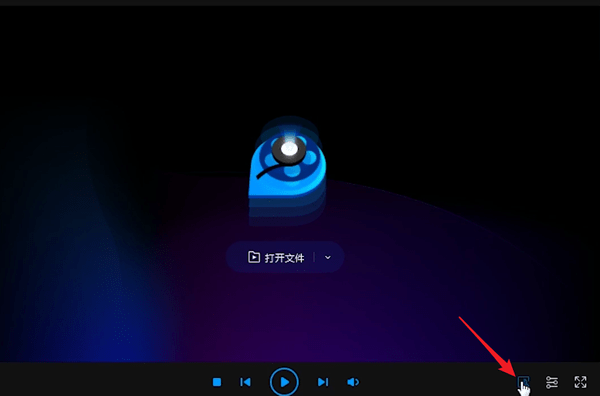
Task: Skip to the previous track
Action: (245, 382)
